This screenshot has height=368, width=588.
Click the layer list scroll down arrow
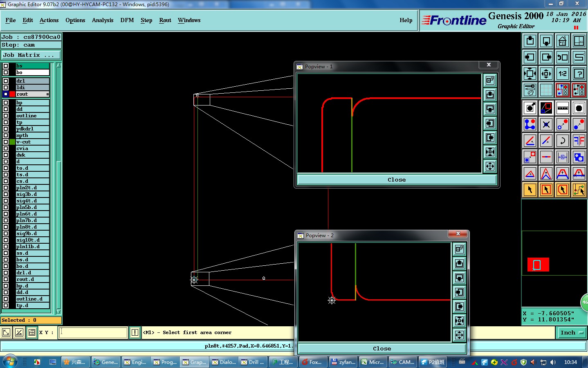click(x=58, y=311)
